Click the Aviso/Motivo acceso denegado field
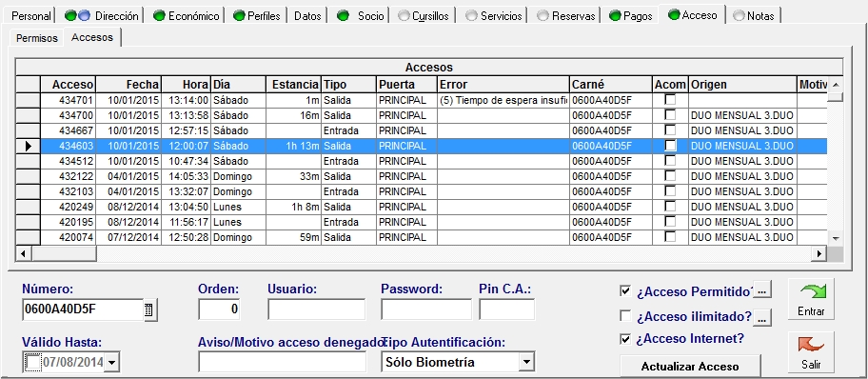 point(283,362)
